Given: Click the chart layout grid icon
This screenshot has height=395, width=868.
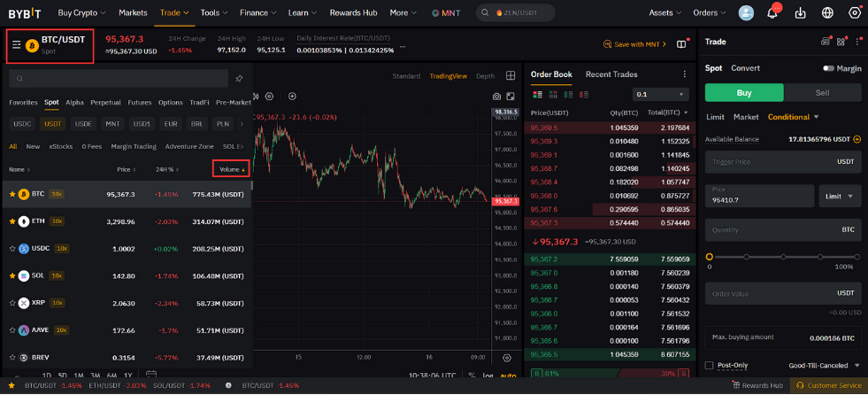Looking at the screenshot, I should pos(511,76).
